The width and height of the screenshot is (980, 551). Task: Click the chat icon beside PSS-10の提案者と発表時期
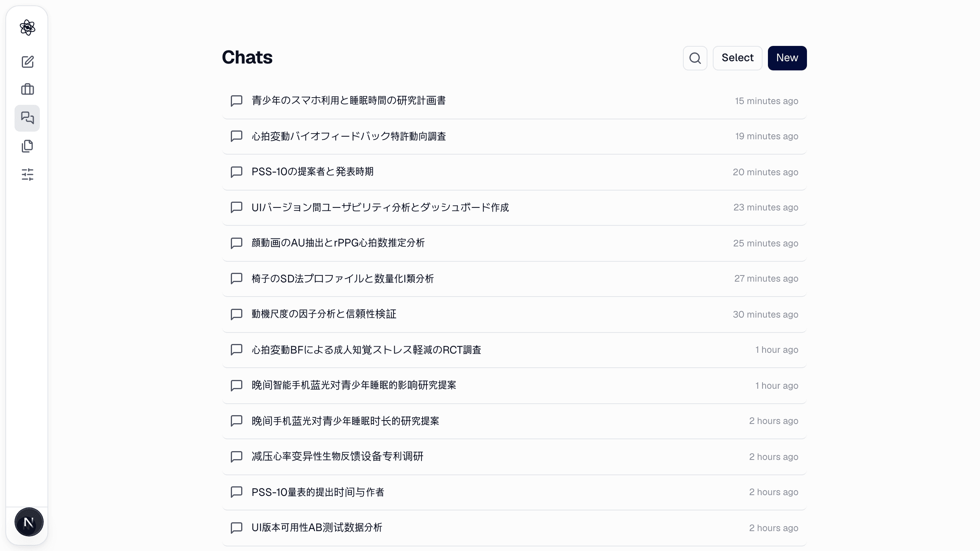(237, 172)
